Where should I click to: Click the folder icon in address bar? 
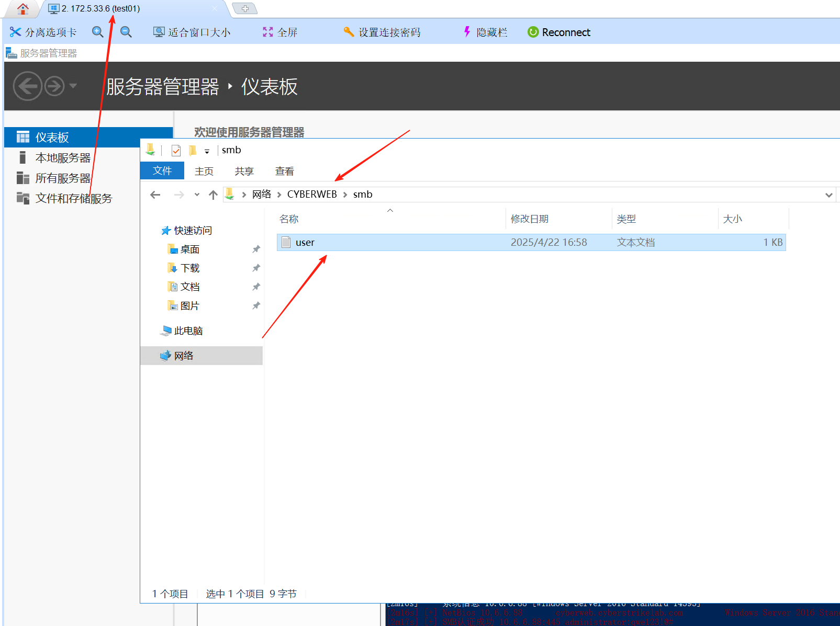[229, 195]
